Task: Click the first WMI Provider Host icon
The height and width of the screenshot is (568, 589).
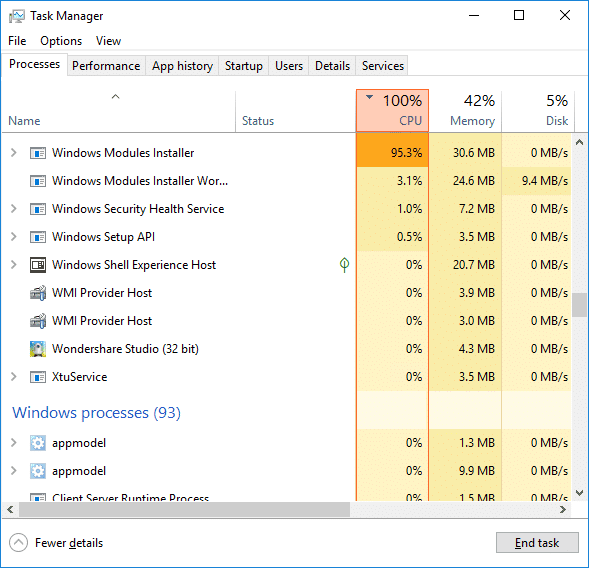Action: point(38,293)
